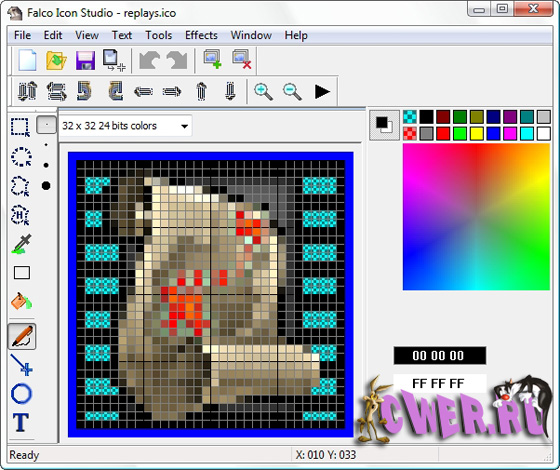
Task: Click the FF FF FF background hex value
Action: [440, 383]
